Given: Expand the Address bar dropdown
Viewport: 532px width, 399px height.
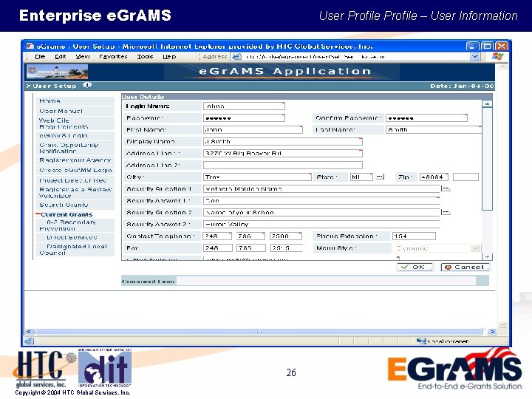Looking at the screenshot, I should [x=475, y=57].
